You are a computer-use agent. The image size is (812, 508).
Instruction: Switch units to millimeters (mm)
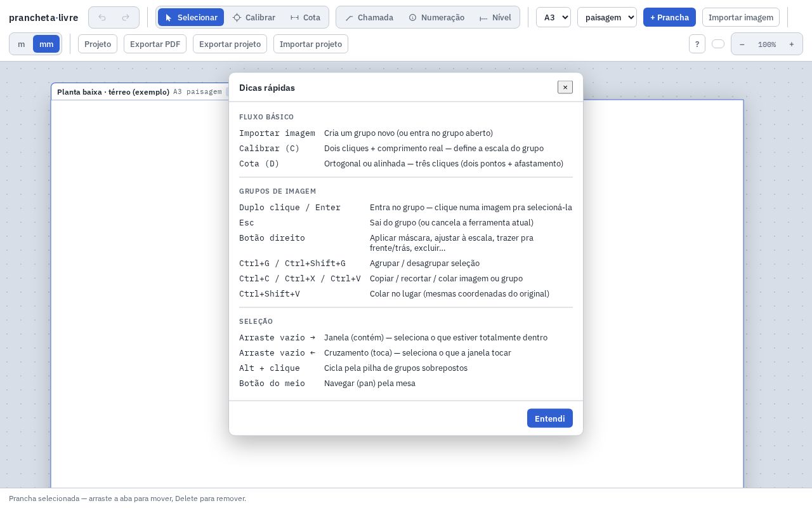coord(46,44)
